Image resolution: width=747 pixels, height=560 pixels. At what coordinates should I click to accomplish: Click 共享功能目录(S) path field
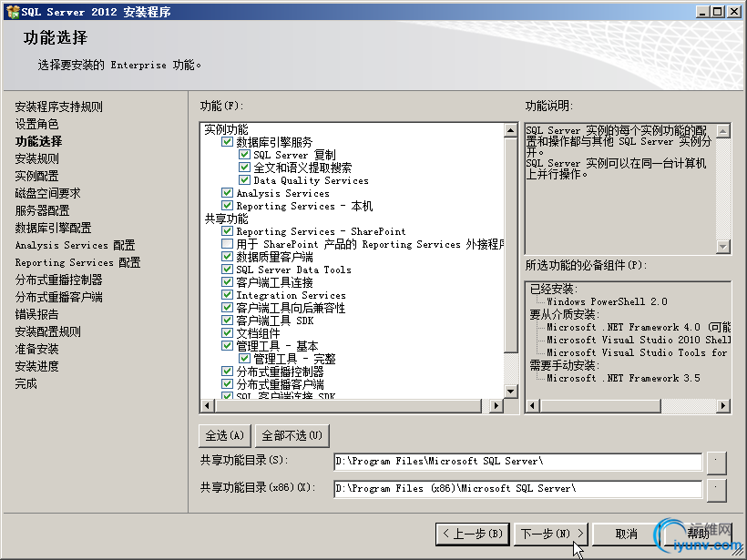coord(517,462)
